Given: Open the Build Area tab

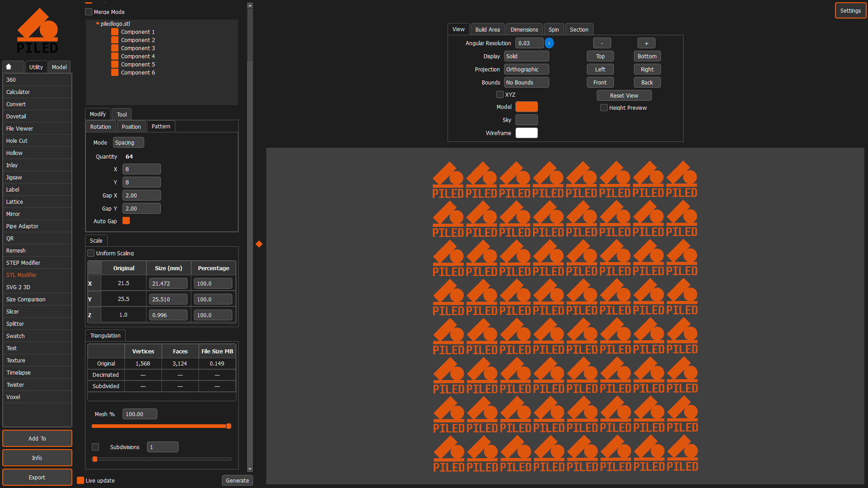Looking at the screenshot, I should pyautogui.click(x=487, y=29).
